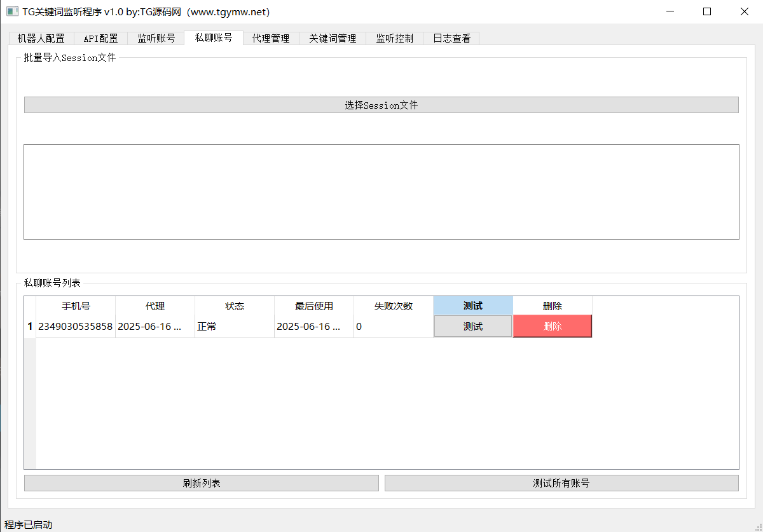Click the 失败次数 column header
The image size is (763, 532).
click(x=394, y=306)
